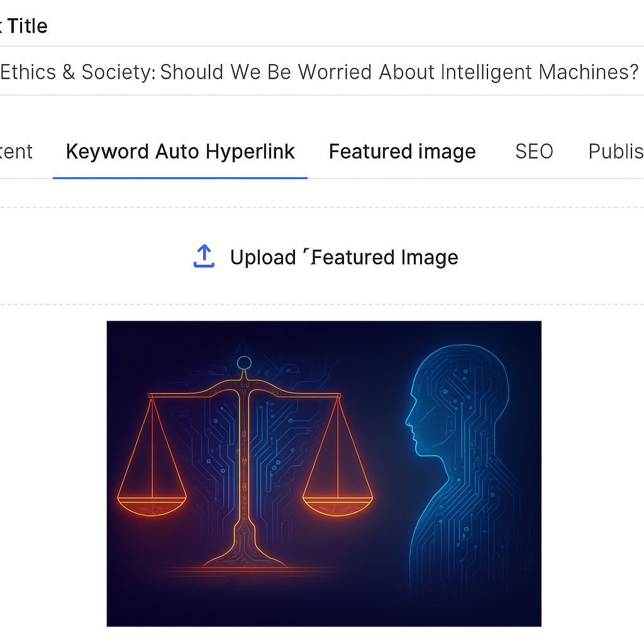The width and height of the screenshot is (644, 644).
Task: Switch to the Keyword Auto Hyperlink tab
Action: coord(180,152)
